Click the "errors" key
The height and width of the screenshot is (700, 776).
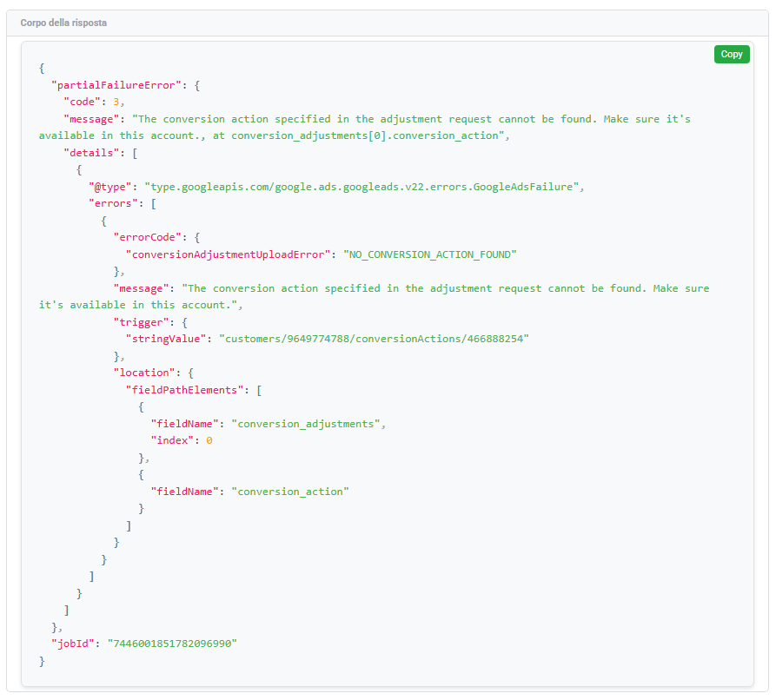(x=114, y=203)
